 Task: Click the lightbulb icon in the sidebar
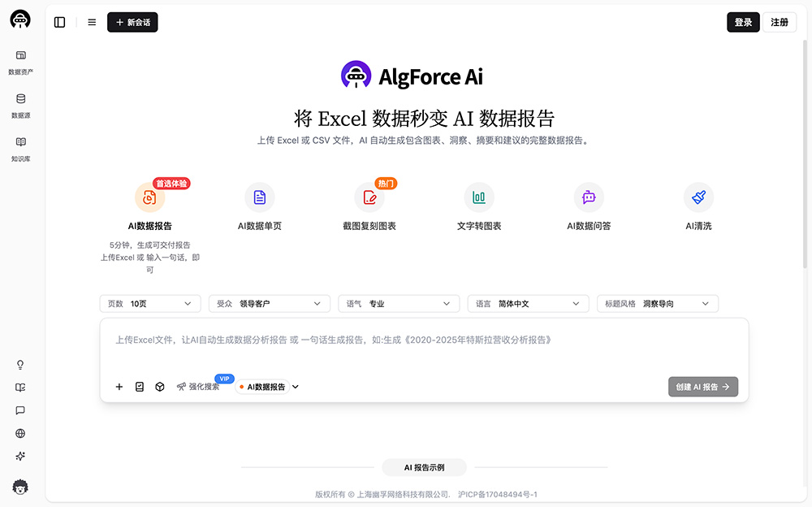pos(20,365)
